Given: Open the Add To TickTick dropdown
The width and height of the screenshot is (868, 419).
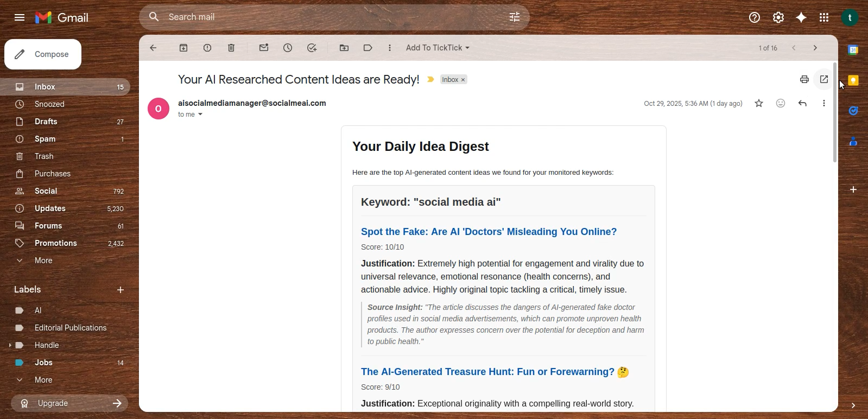Looking at the screenshot, I should [x=438, y=48].
